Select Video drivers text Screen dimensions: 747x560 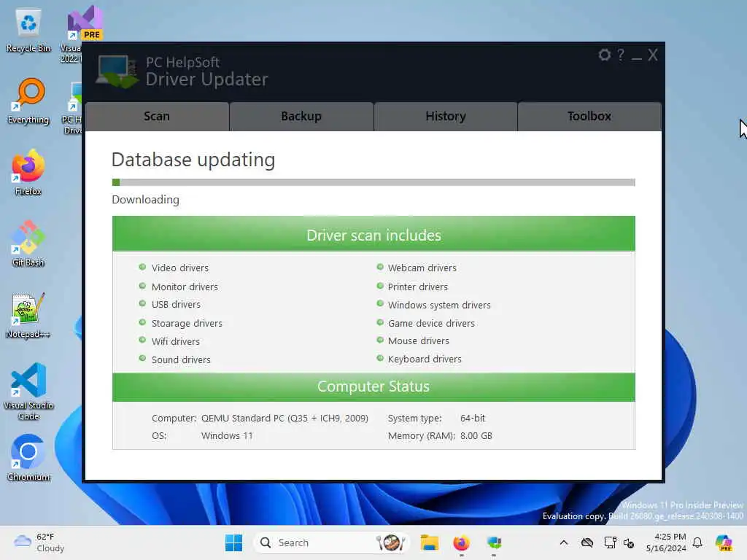[180, 268]
